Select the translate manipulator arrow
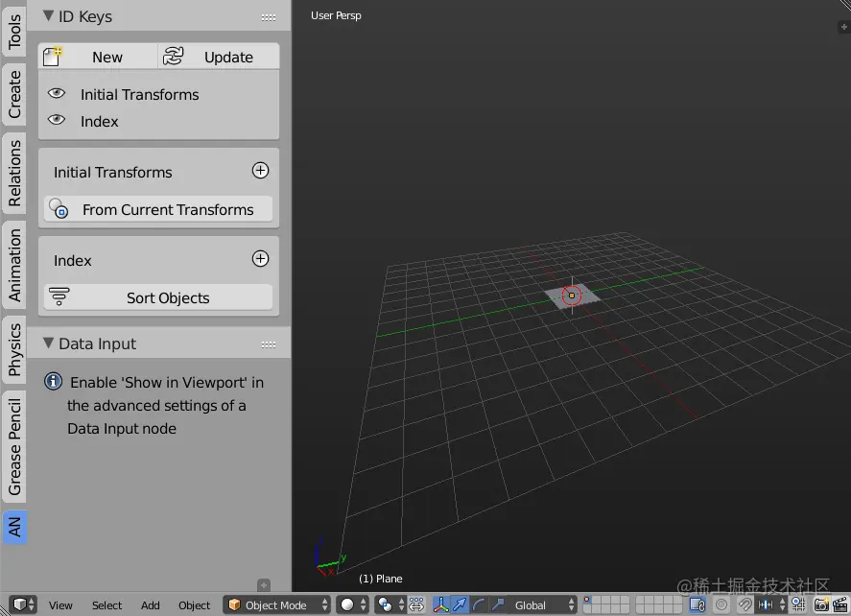This screenshot has width=851, height=616. click(460, 604)
